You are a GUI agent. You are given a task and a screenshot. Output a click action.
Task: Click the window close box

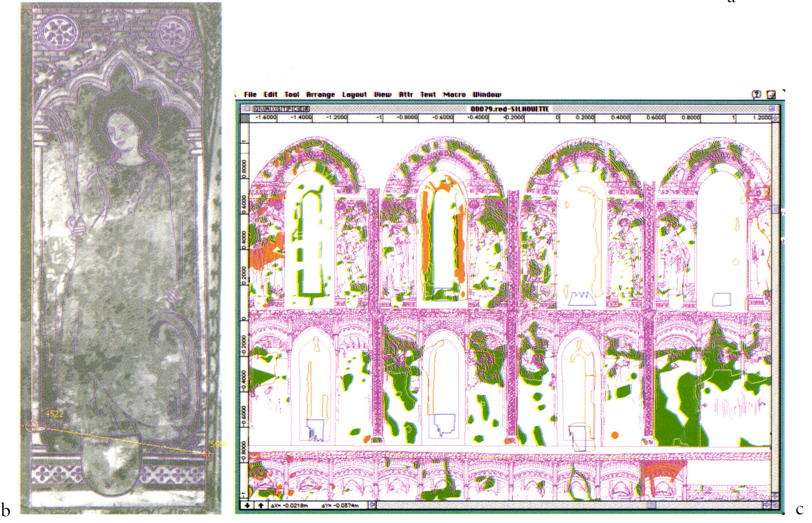247,109
